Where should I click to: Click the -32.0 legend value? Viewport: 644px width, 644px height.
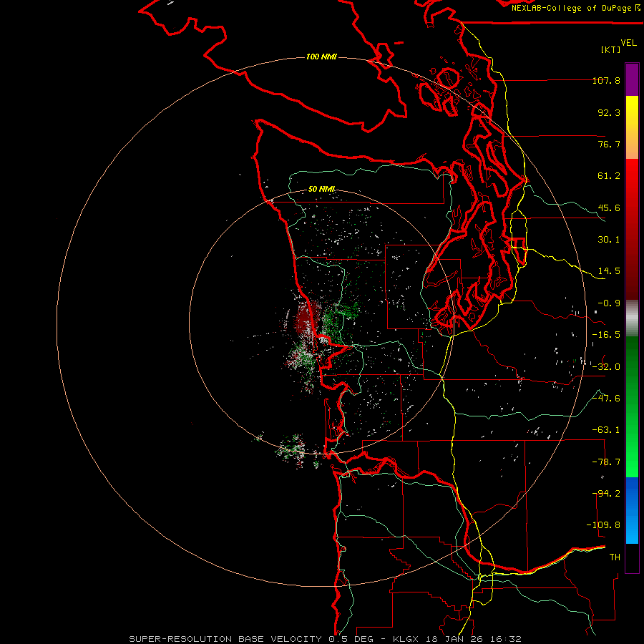pyautogui.click(x=606, y=367)
